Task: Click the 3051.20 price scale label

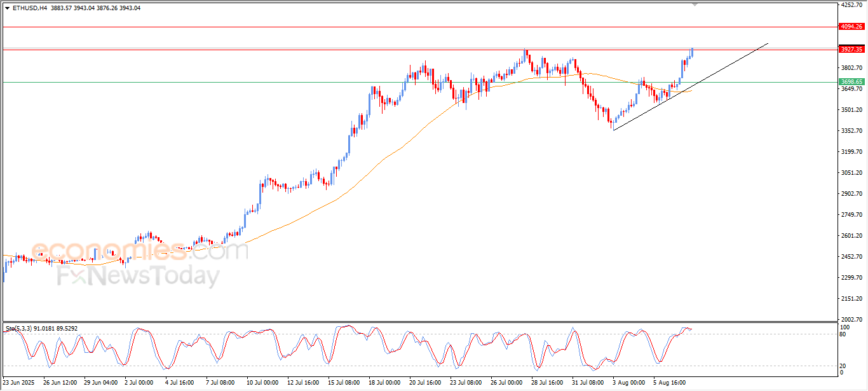Action: 851,173
